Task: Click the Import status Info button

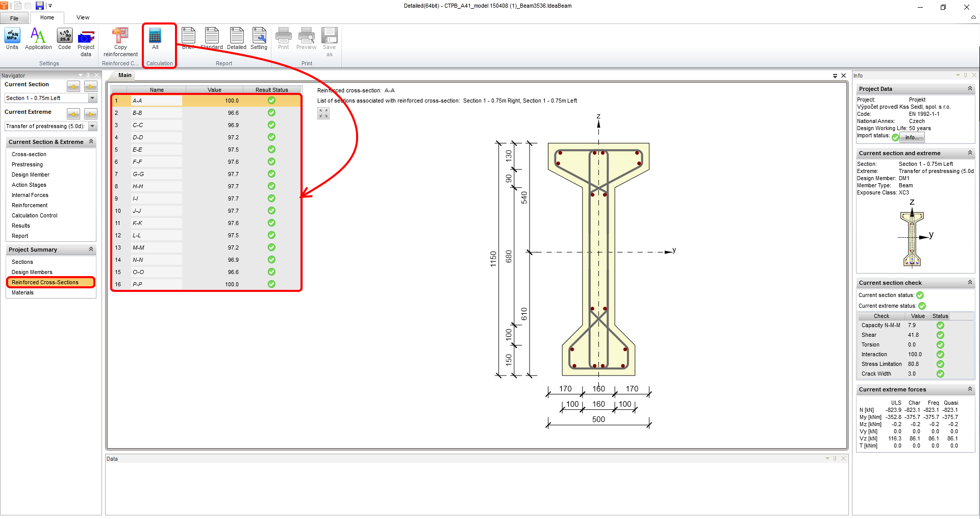Action: [x=912, y=137]
